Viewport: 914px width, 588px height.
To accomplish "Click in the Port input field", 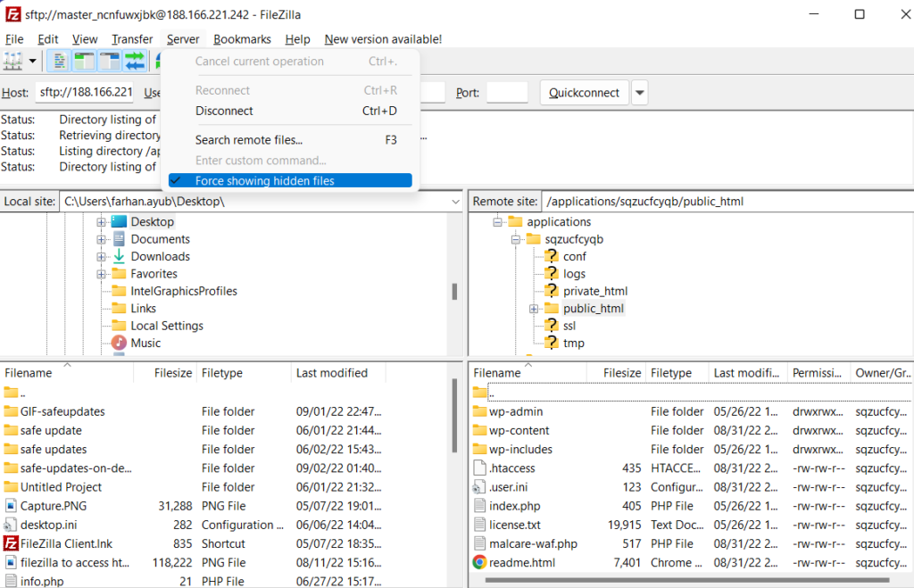I will click(507, 93).
